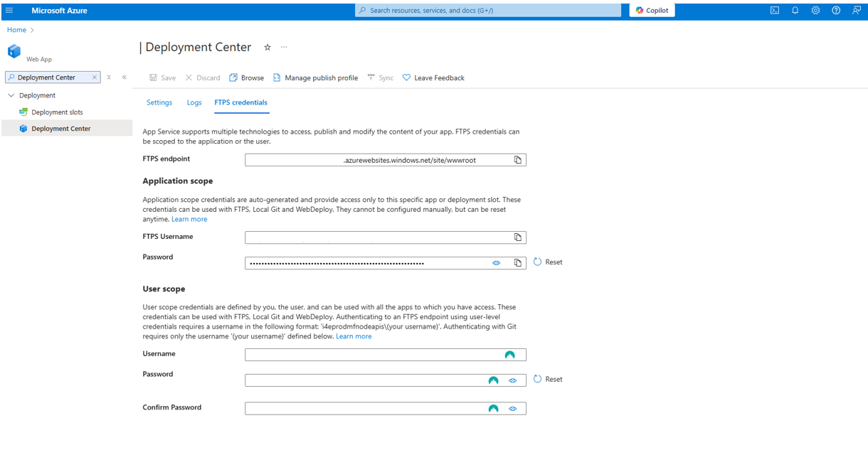Image resolution: width=868 pixels, height=455 pixels.
Task: Open the help question mark icon
Action: pyautogui.click(x=836, y=11)
